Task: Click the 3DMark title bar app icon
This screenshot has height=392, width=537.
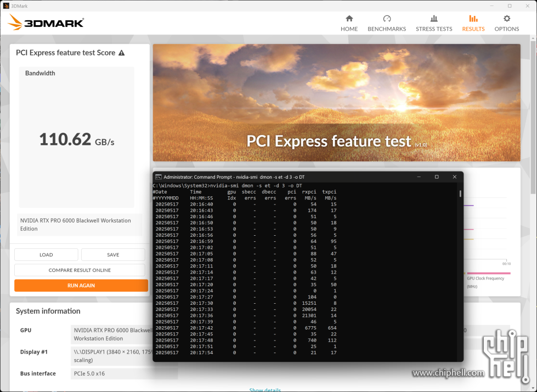Action: [x=6, y=6]
